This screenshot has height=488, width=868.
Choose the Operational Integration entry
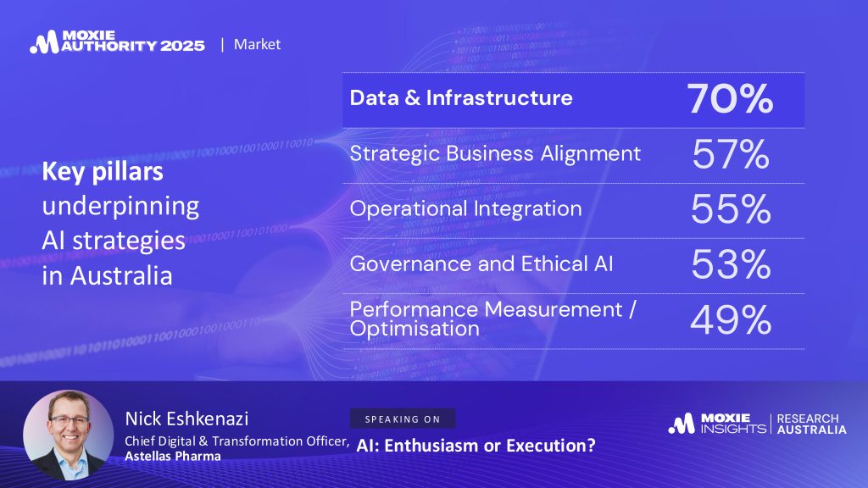tap(465, 208)
